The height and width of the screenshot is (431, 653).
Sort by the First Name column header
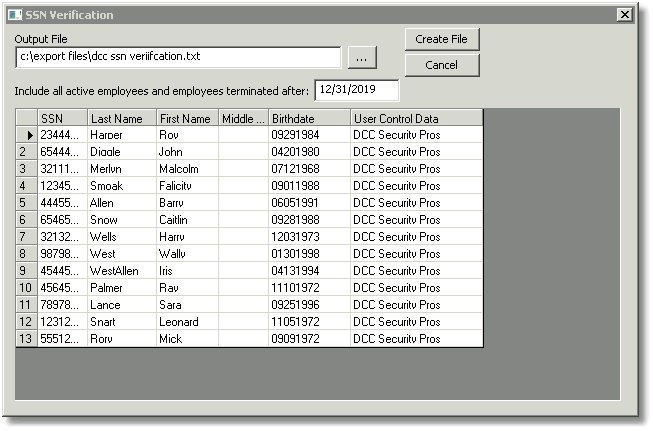tap(187, 118)
